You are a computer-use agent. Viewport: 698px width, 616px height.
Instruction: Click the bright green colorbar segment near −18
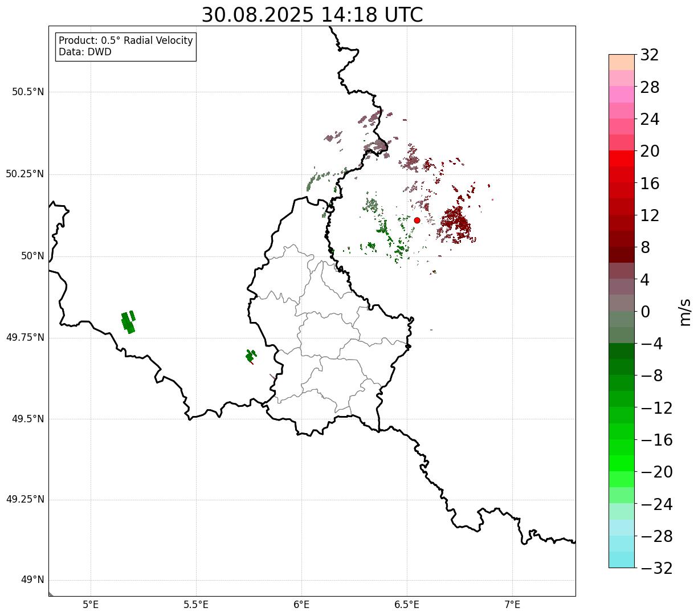click(x=622, y=463)
